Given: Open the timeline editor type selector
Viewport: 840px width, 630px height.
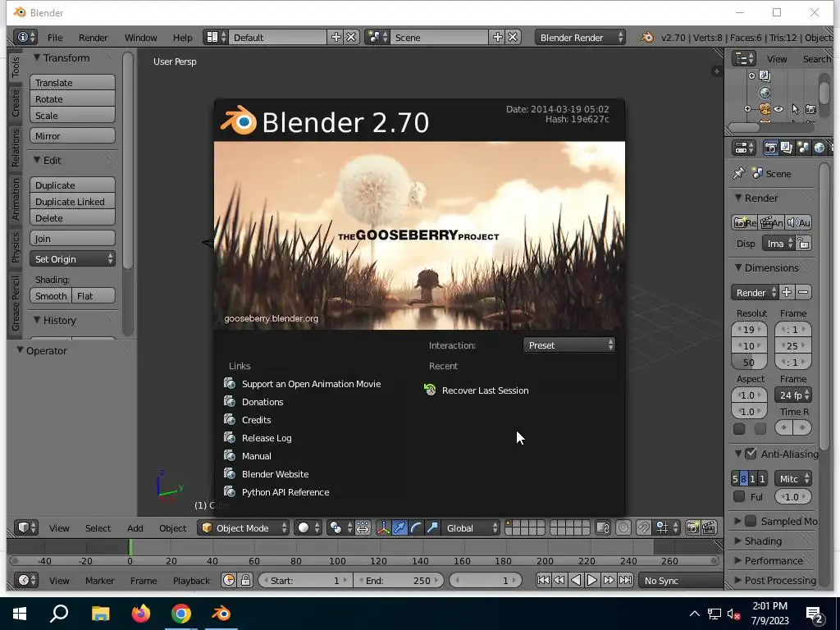Looking at the screenshot, I should click(x=25, y=580).
